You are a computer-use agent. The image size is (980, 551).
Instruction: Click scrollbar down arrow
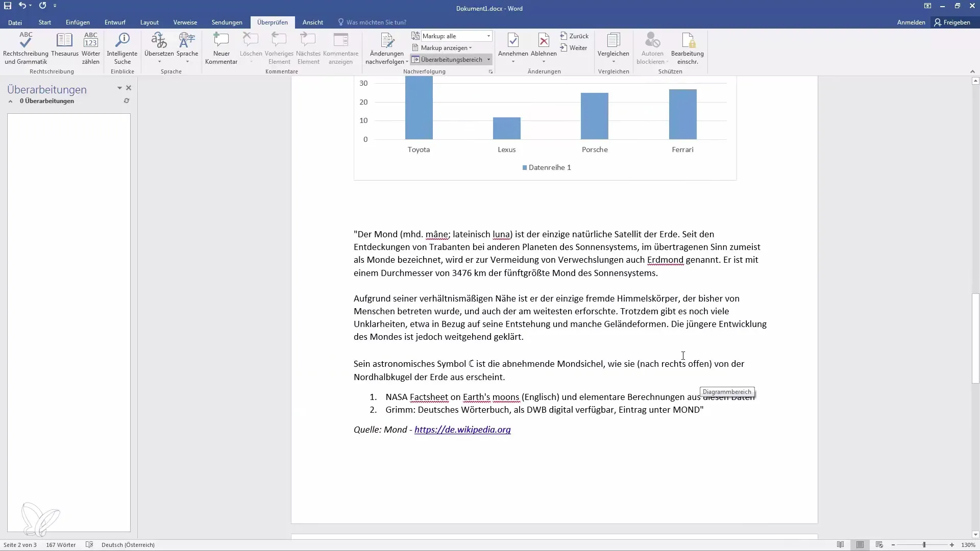975,535
